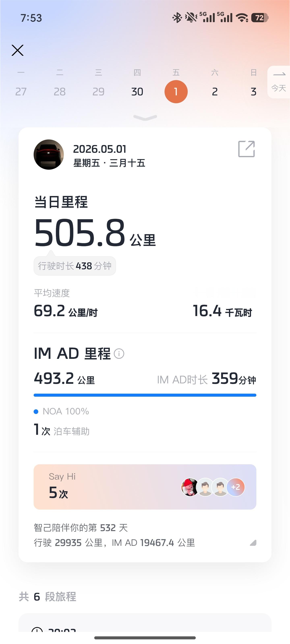Screen dimensions: 290x644
Task: Tap the +2 more avatars bubble
Action: (235, 487)
